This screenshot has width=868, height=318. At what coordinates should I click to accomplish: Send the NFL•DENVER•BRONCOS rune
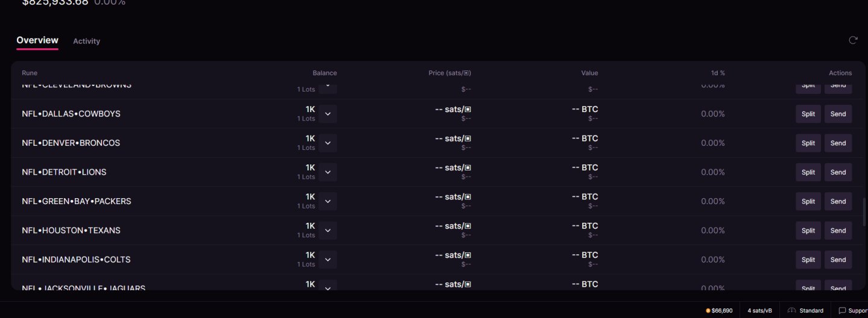pyautogui.click(x=838, y=143)
